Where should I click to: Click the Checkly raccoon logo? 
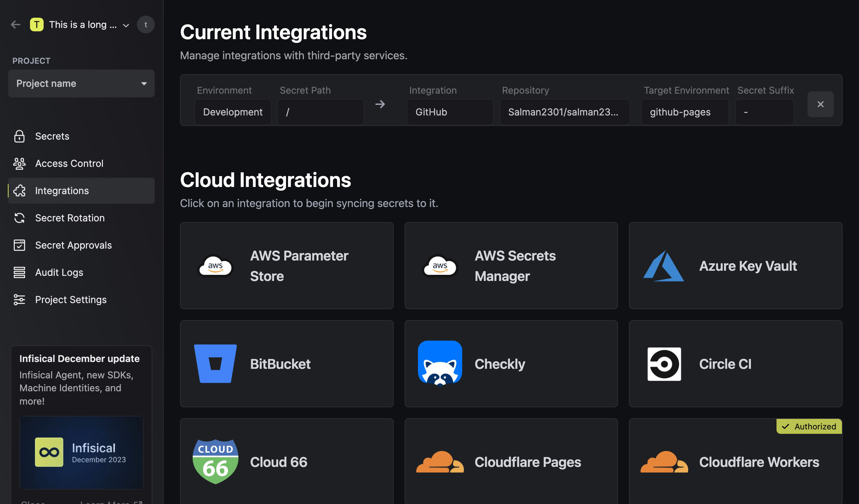point(440,363)
